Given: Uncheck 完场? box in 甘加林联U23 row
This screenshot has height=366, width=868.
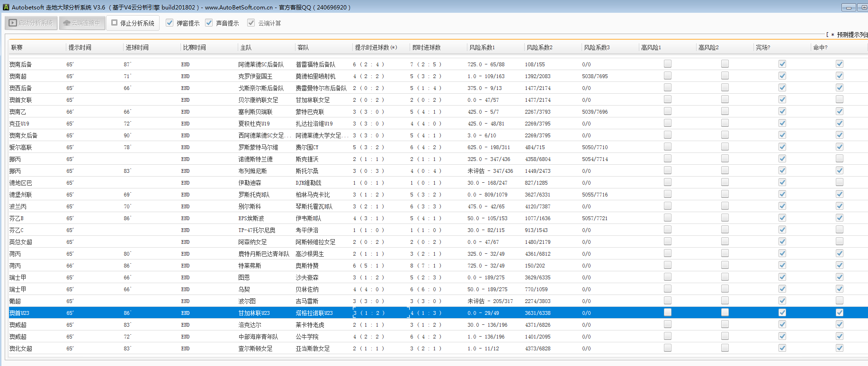Looking at the screenshot, I should [x=782, y=312].
